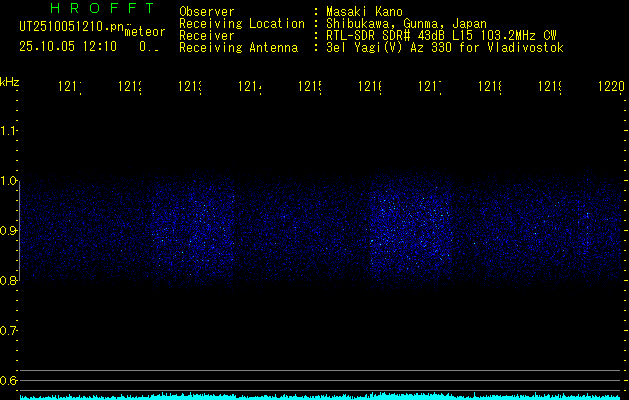Click the 'Observer' field label

pos(207,12)
